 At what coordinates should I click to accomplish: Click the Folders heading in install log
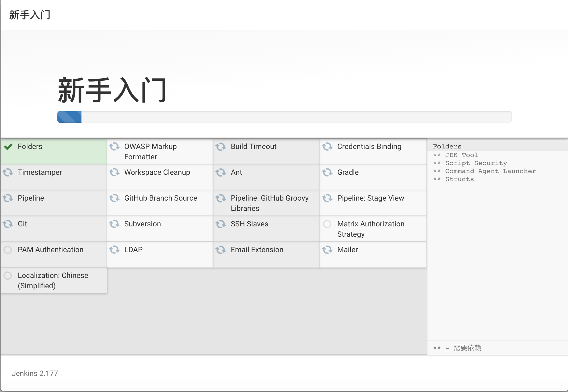447,147
